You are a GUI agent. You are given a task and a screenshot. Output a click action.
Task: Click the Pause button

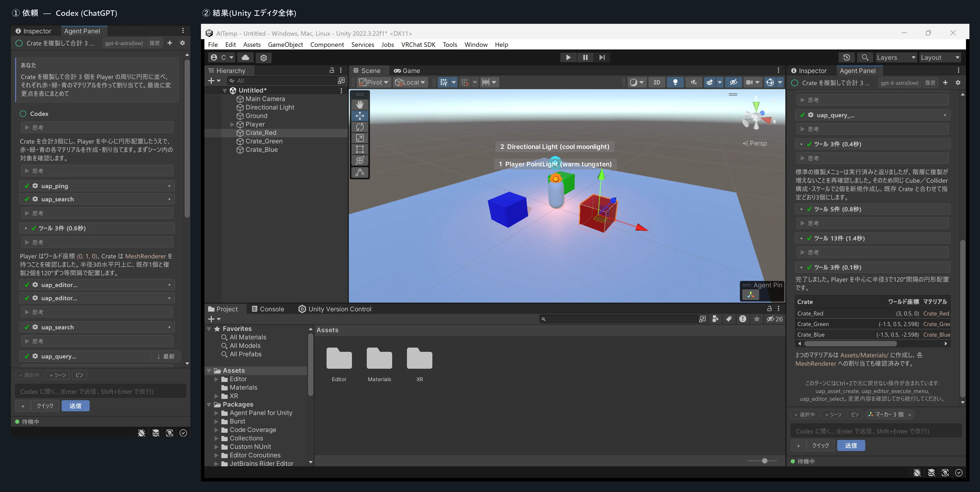point(585,57)
